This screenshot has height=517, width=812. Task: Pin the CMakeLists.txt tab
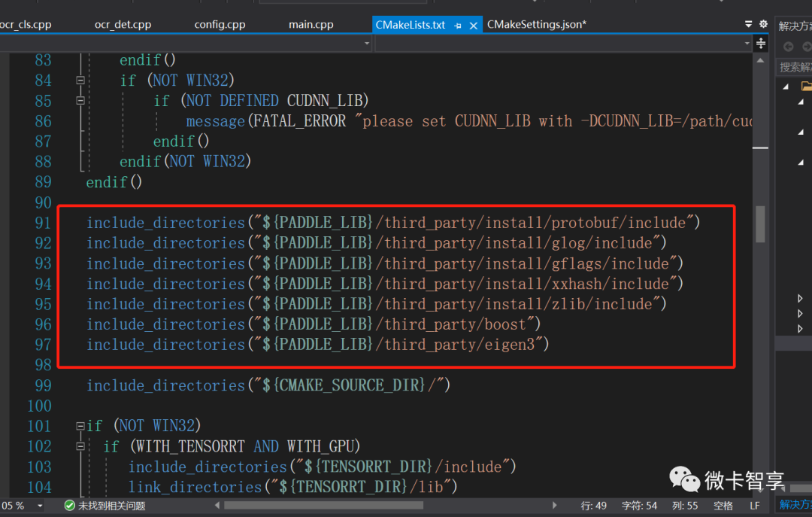point(458,26)
